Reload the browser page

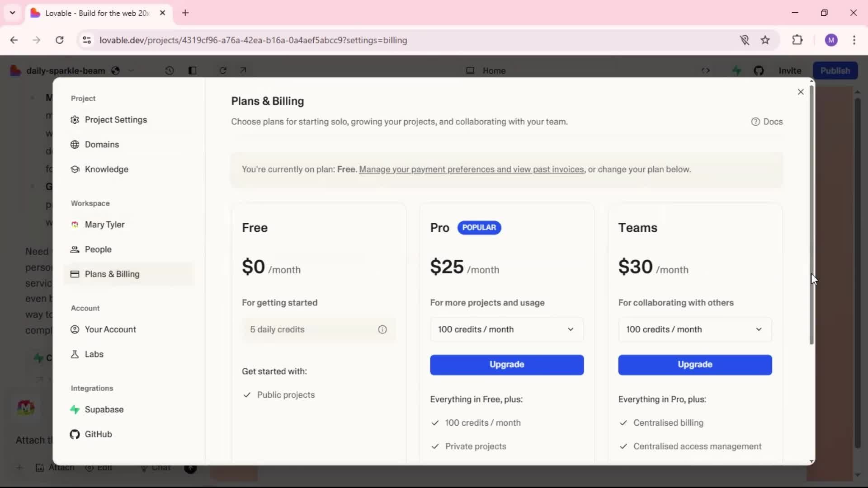tap(59, 40)
